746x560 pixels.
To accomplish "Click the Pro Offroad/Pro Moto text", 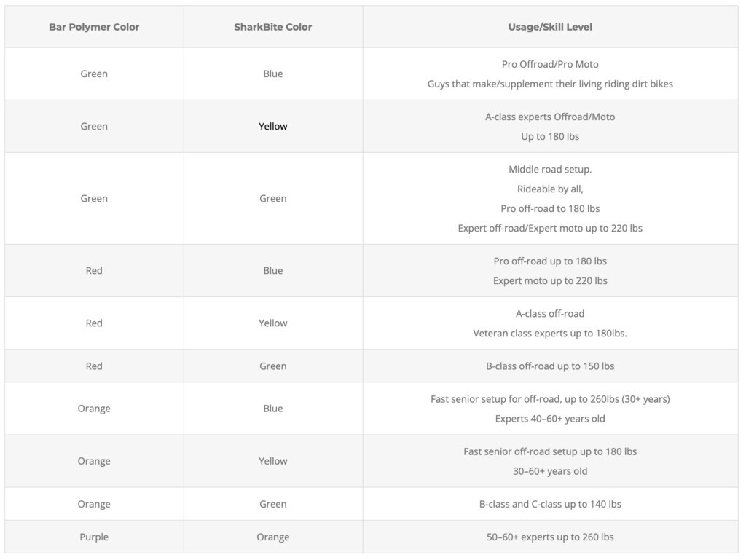I will [550, 64].
